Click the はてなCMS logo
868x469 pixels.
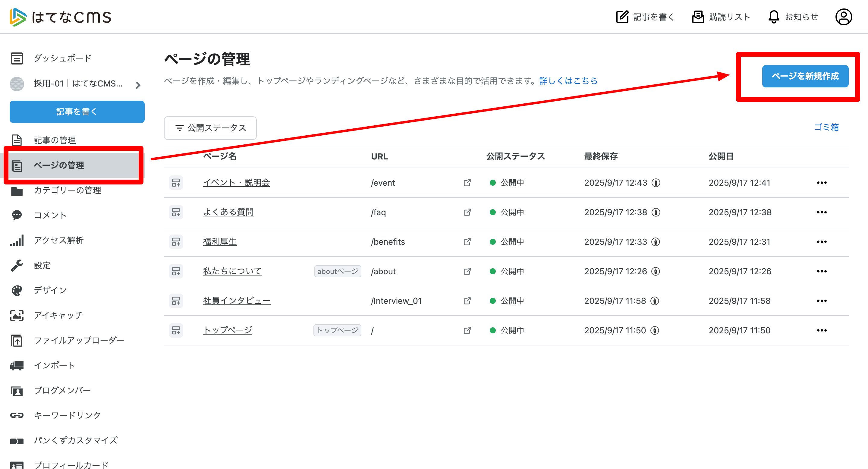tap(61, 17)
